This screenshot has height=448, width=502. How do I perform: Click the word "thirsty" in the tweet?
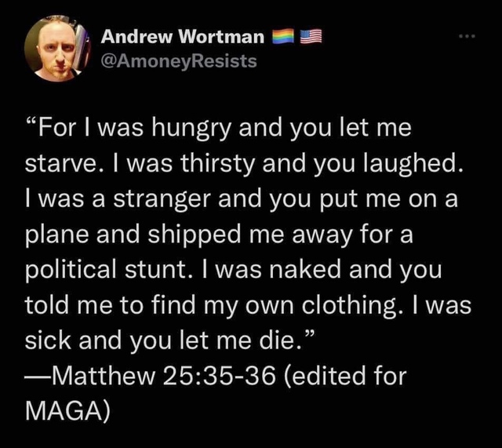(217, 164)
